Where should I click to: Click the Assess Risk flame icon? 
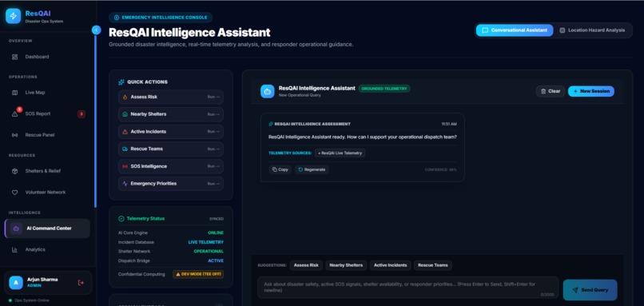pos(125,97)
